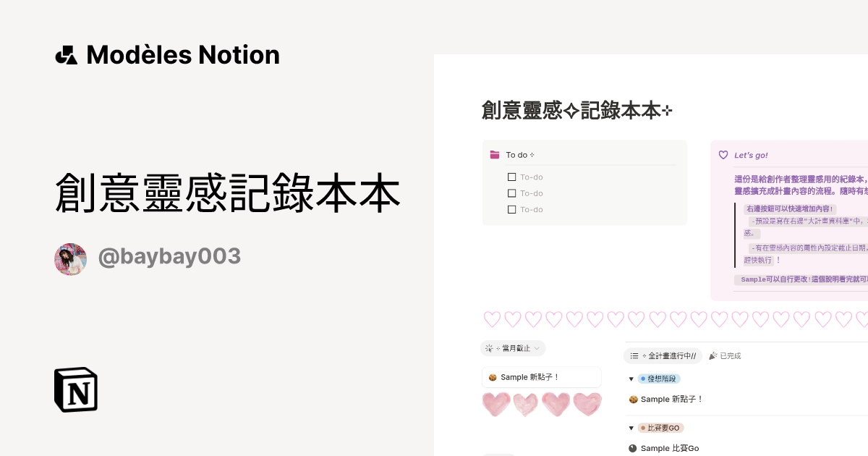Check the second To-do checkbox
This screenshot has height=456, width=868.
click(x=512, y=193)
